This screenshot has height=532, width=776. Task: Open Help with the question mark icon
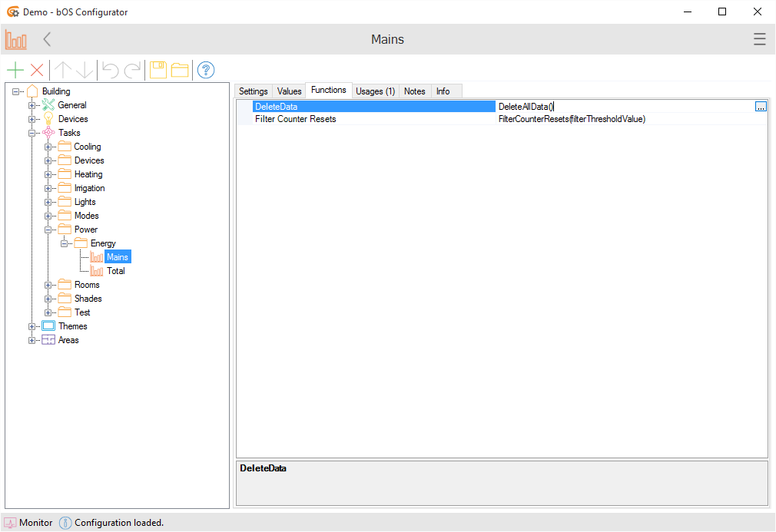[206, 71]
